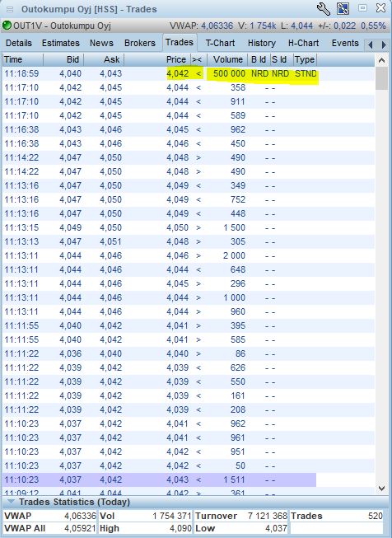Open the News tab
Screen dimensions: 392x538
tap(101, 43)
